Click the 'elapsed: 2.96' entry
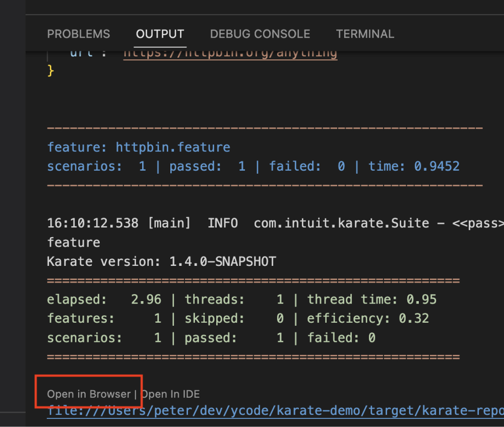504x427 pixels. pyautogui.click(x=104, y=299)
